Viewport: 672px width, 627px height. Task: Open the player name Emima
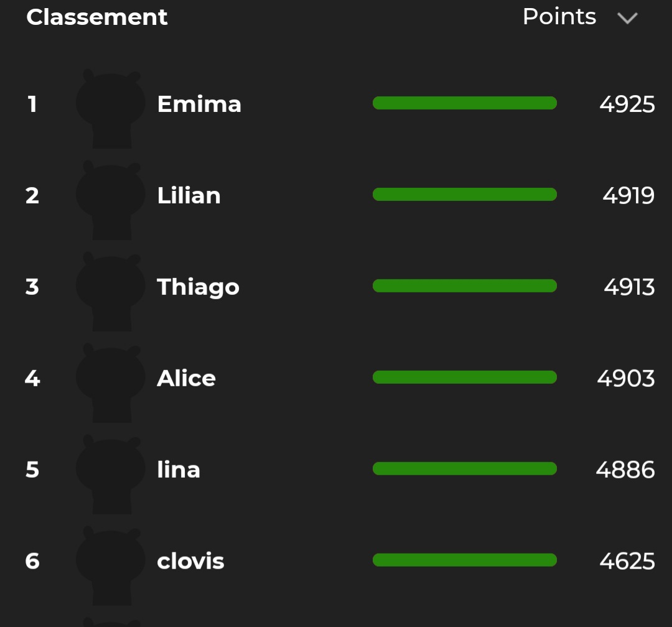point(199,104)
